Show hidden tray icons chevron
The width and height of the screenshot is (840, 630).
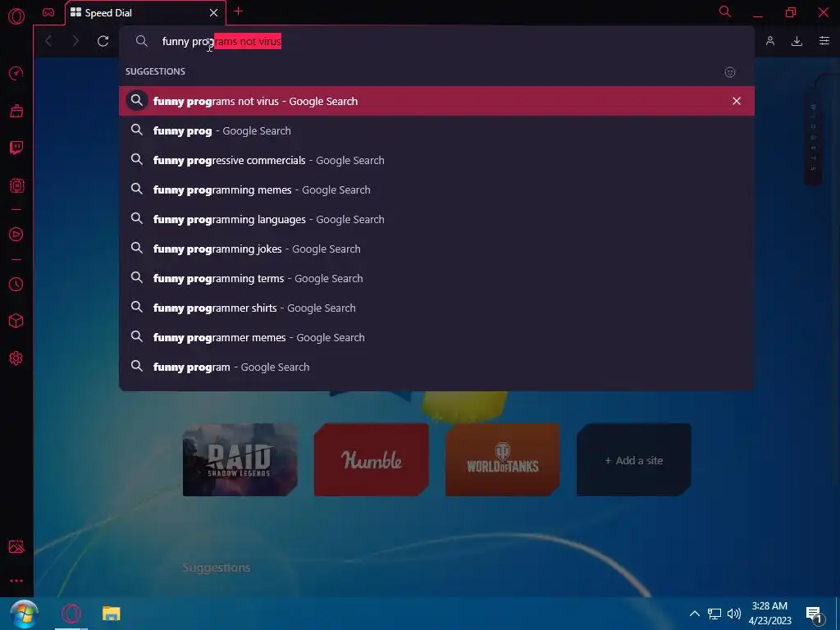(694, 614)
